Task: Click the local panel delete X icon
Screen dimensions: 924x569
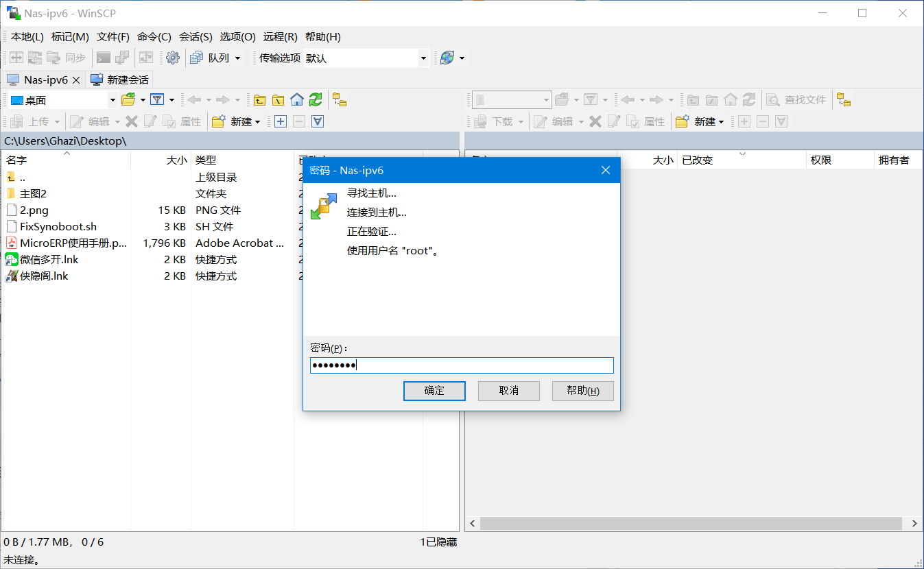Action: 132,121
